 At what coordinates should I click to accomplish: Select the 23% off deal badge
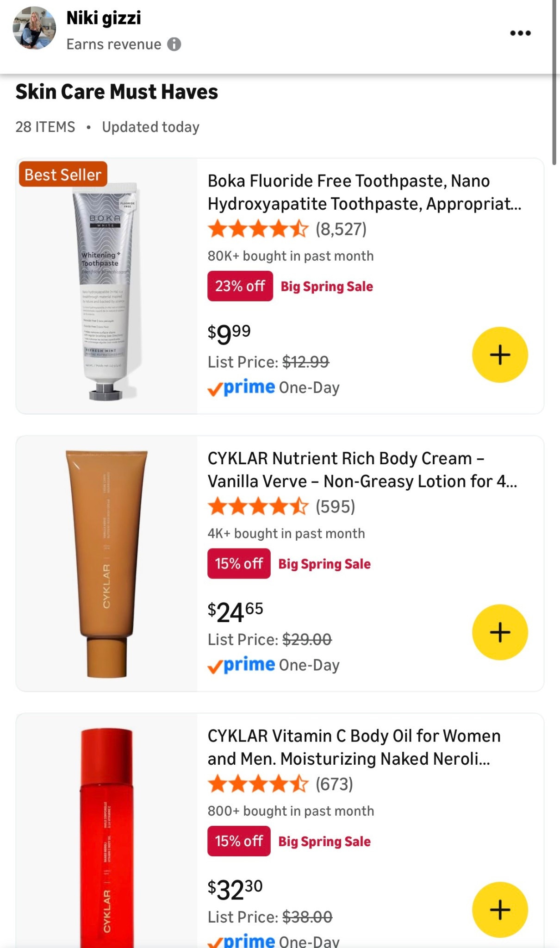[240, 286]
